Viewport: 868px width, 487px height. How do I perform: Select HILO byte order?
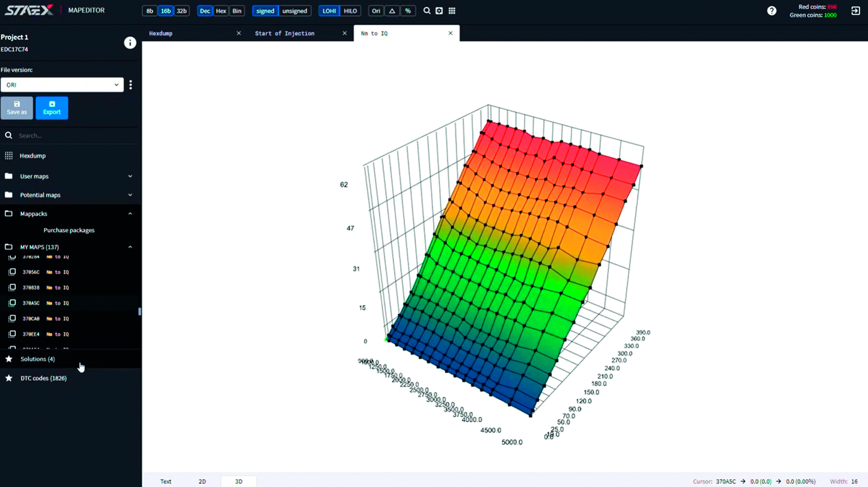350,11
